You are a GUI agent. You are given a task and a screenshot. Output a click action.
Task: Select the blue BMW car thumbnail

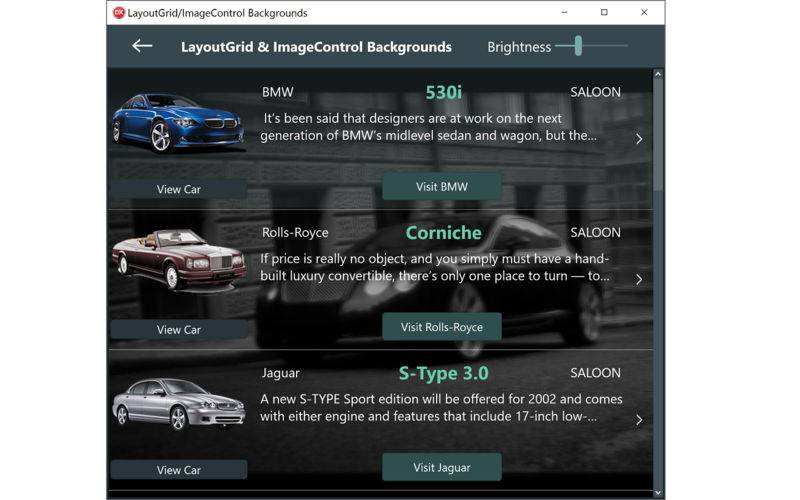click(x=178, y=123)
